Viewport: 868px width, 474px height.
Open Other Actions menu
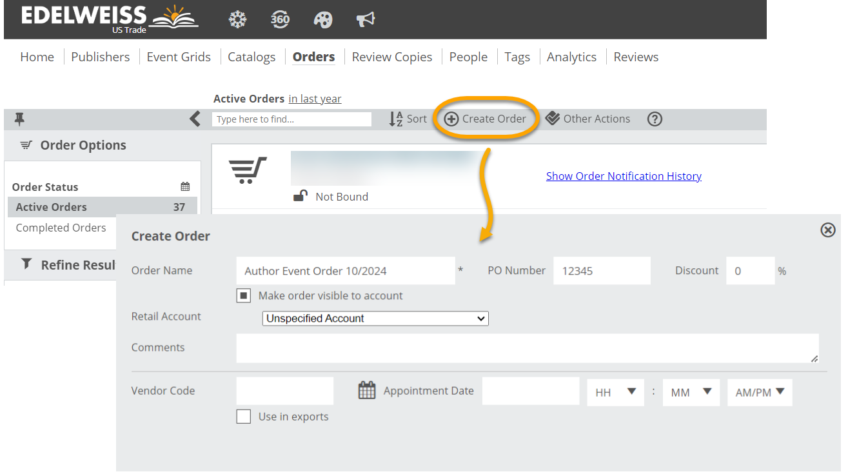click(587, 119)
